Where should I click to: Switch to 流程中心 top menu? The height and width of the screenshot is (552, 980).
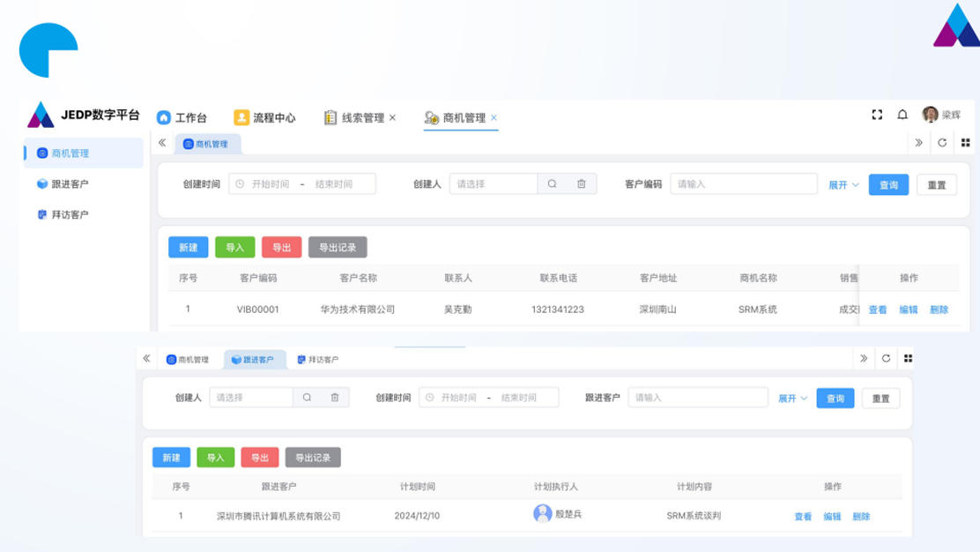[264, 117]
